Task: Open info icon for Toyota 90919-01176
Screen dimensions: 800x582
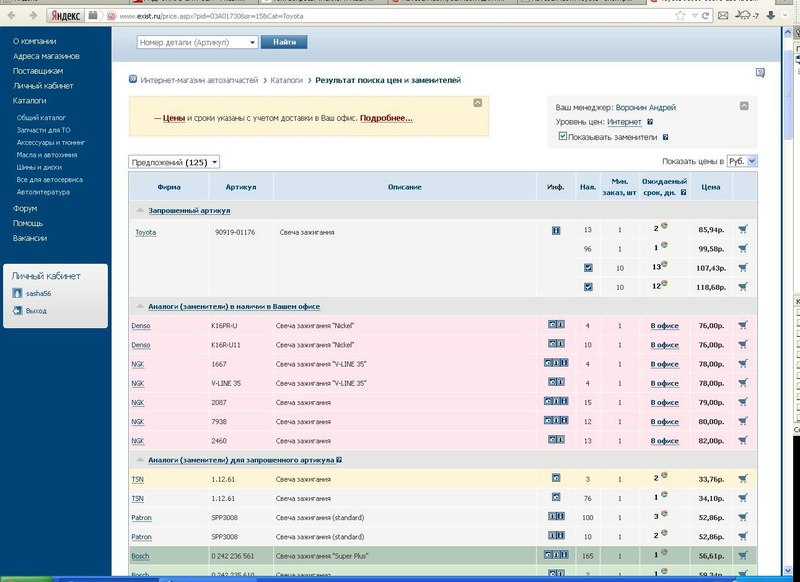Action: tap(556, 230)
